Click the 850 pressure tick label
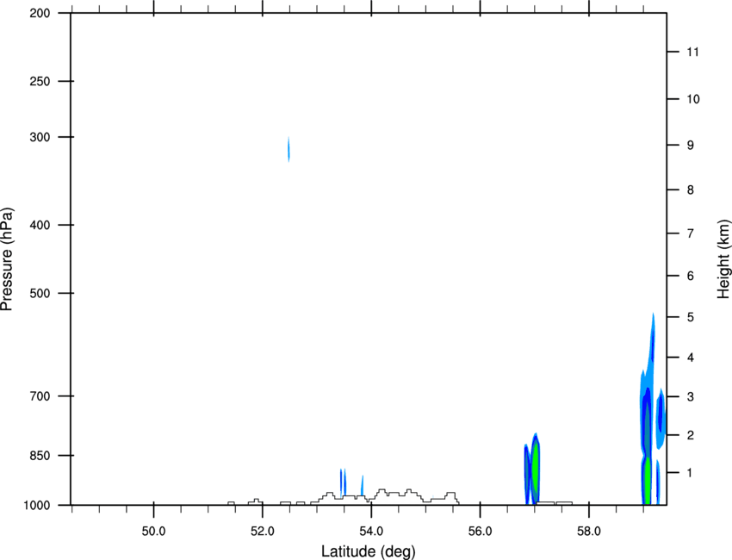This screenshot has height=560, width=732. pos(40,456)
